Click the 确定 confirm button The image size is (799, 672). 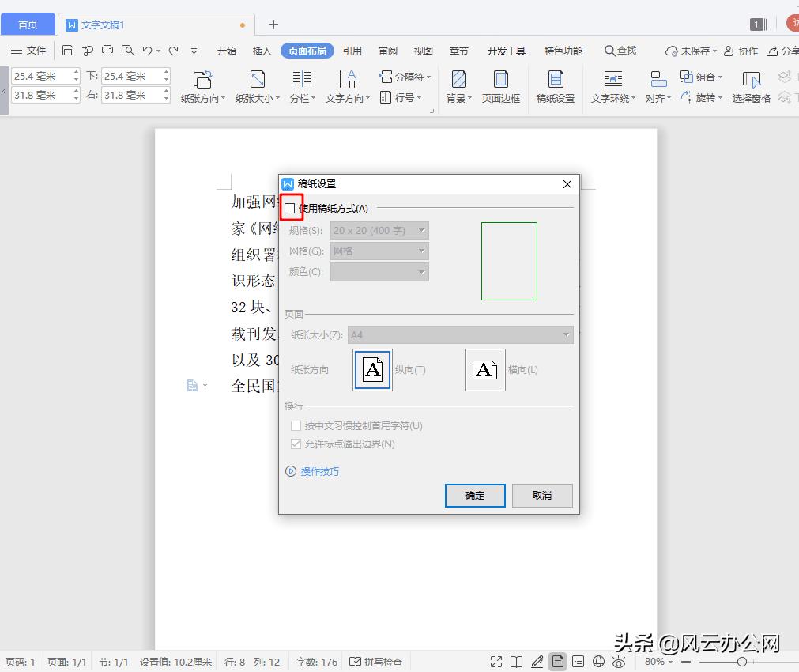tap(475, 496)
